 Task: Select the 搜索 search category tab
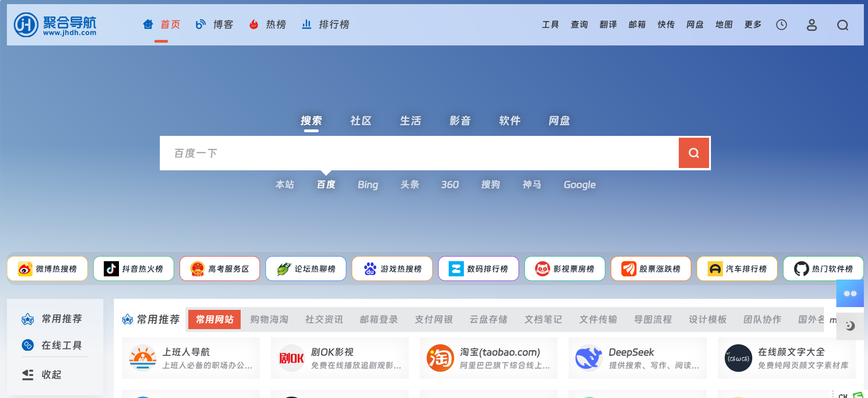click(311, 121)
